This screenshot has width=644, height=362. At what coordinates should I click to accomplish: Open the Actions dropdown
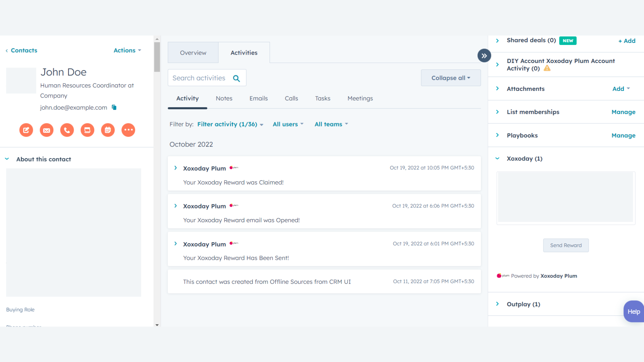[127, 50]
